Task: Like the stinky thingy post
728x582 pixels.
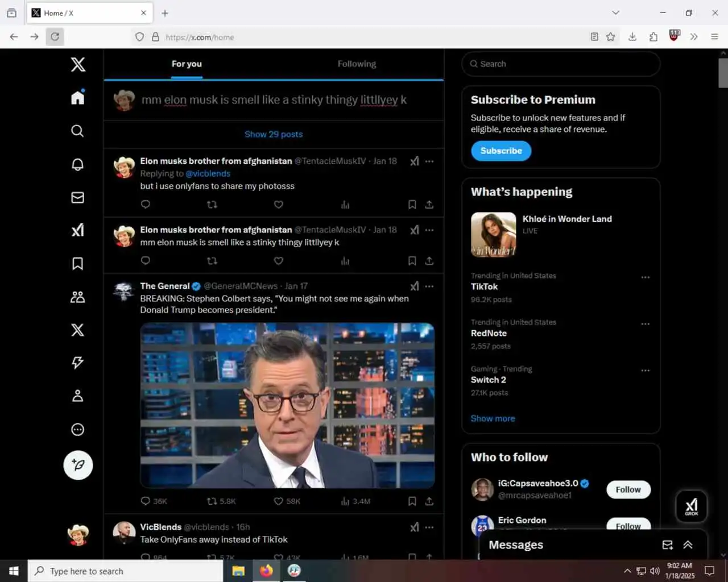Action: pos(279,261)
